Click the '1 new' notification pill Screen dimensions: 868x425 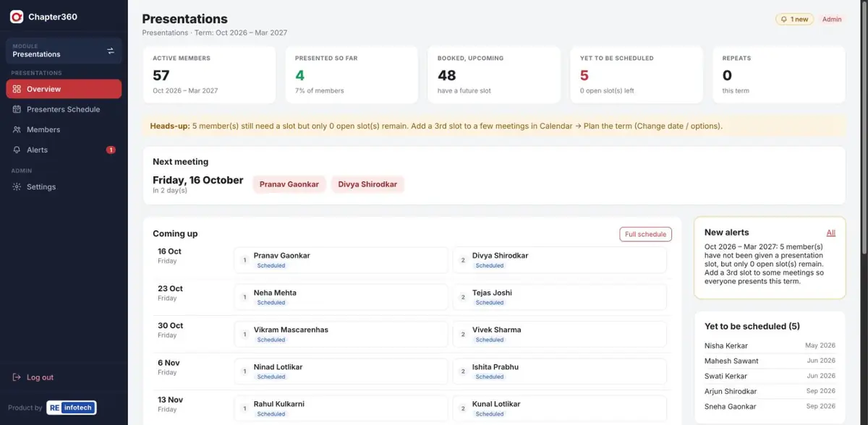point(795,20)
